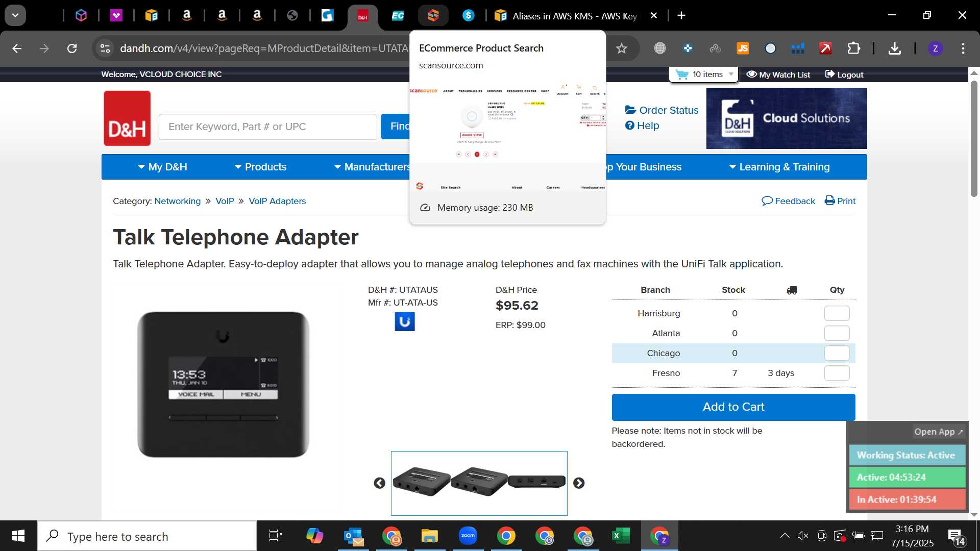
Task: Show hidden system tray icons
Action: [785, 536]
